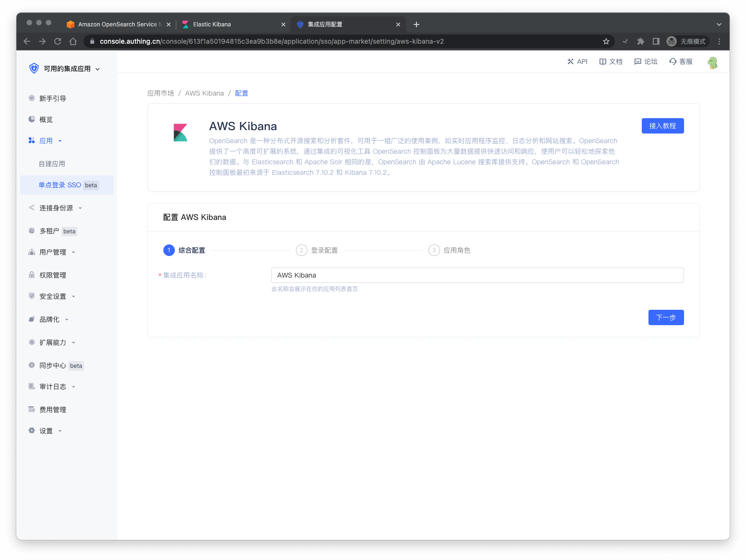This screenshot has width=746, height=560.
Task: Click the dinosaur user avatar
Action: [x=712, y=62]
